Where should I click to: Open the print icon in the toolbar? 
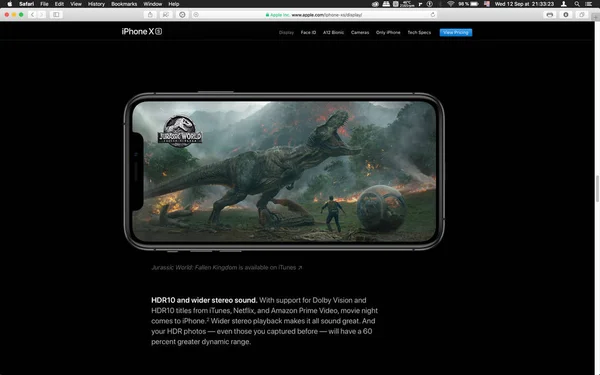point(550,15)
